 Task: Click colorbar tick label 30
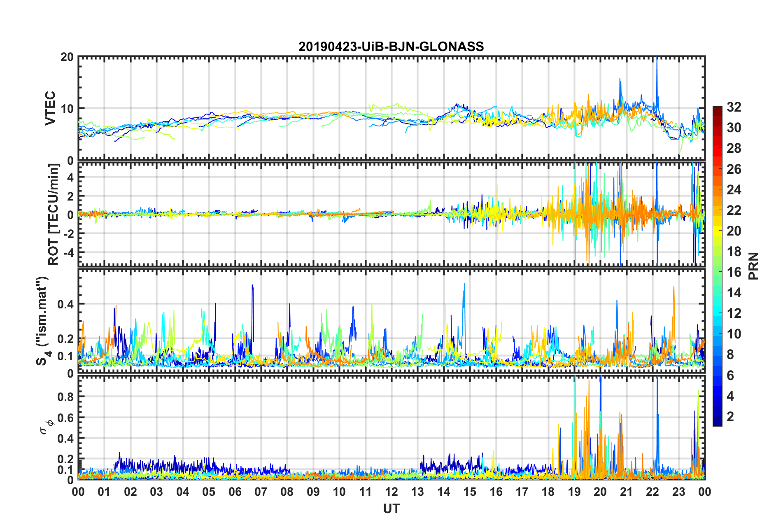(734, 128)
